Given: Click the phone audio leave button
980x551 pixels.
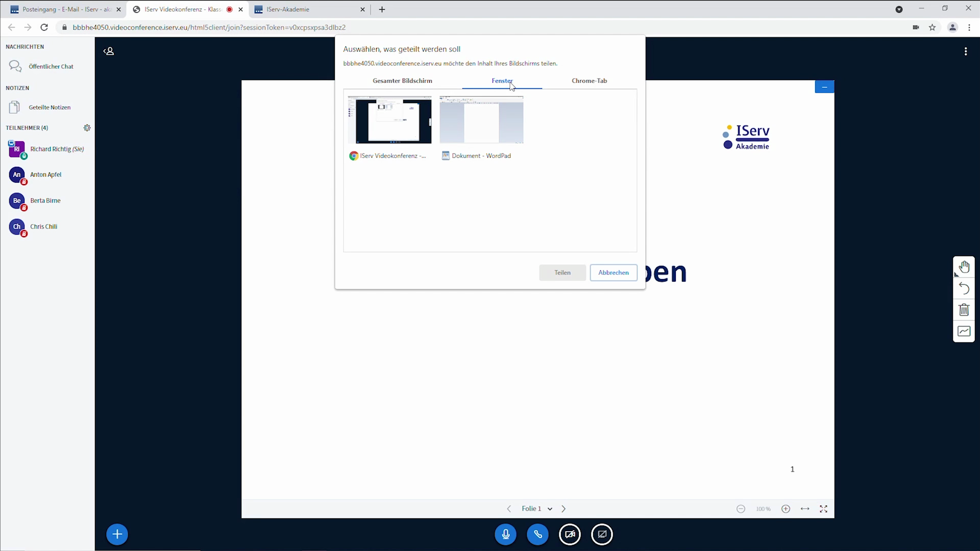Looking at the screenshot, I should tap(537, 534).
